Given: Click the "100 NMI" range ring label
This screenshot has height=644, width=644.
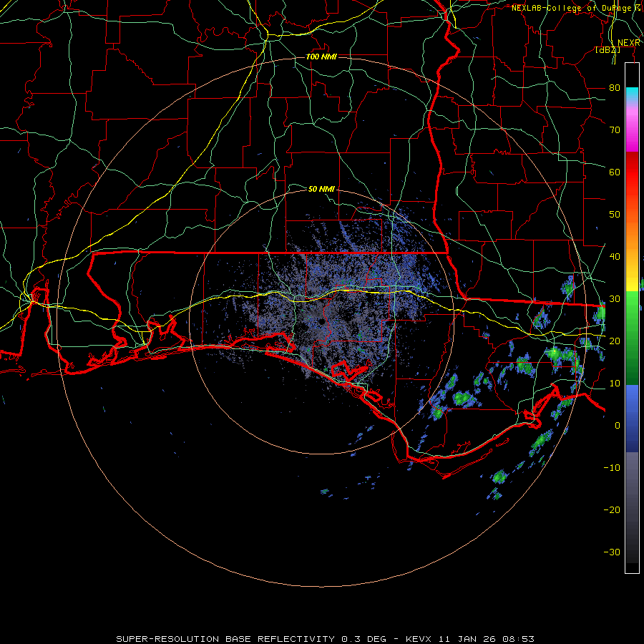Looking at the screenshot, I should coord(321,57).
